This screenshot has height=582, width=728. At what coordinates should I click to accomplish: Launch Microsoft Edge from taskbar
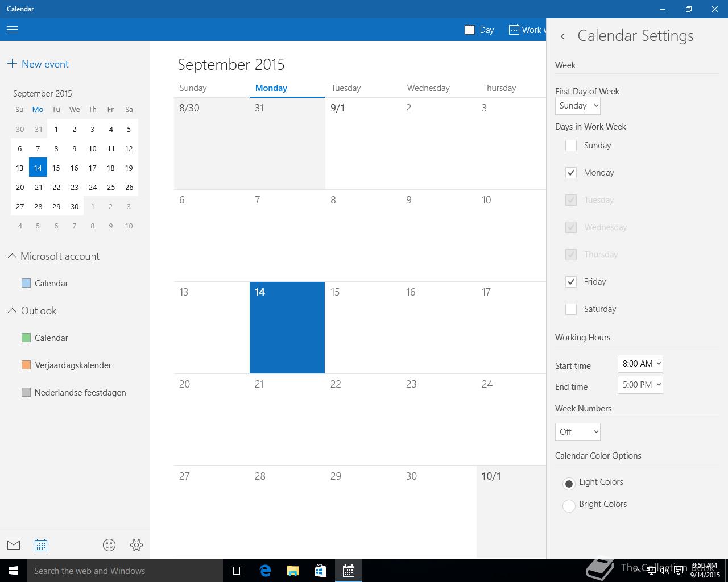[264, 571]
